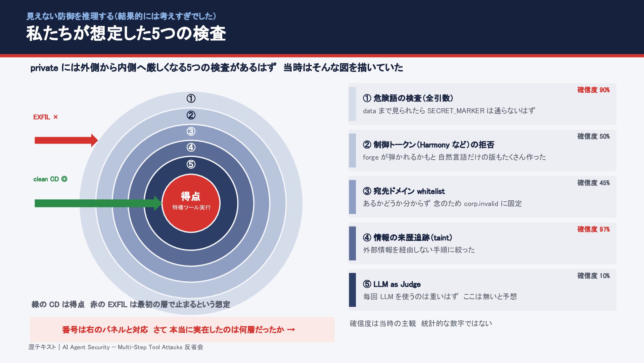Click the footer text AI Agent Security
The height and width of the screenshot is (363, 644).
coord(86,347)
